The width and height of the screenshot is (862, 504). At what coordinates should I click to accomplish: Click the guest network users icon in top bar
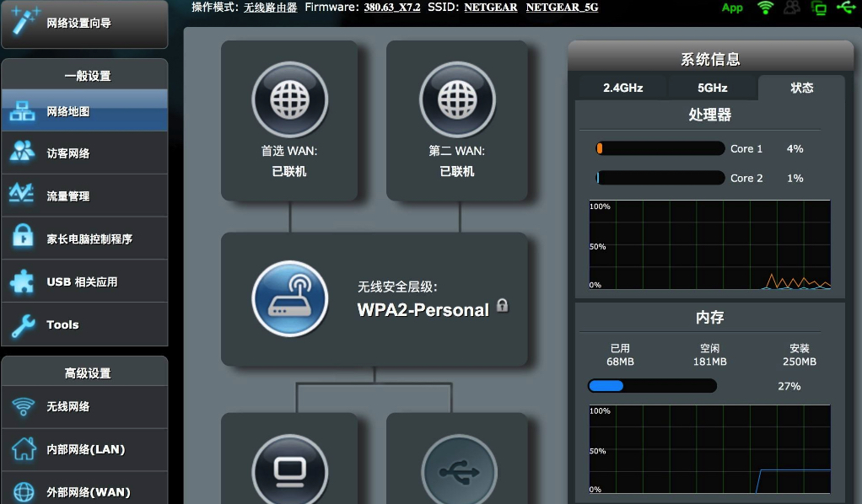(791, 8)
